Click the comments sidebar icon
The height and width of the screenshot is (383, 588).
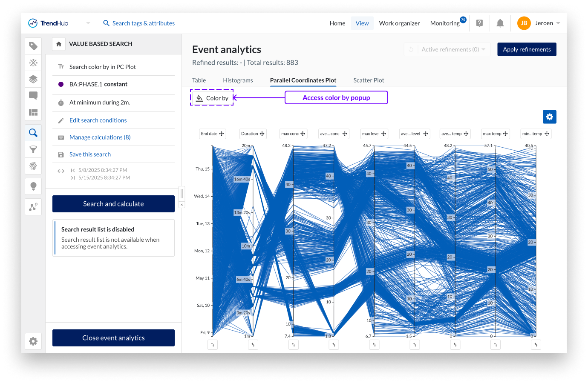(33, 95)
